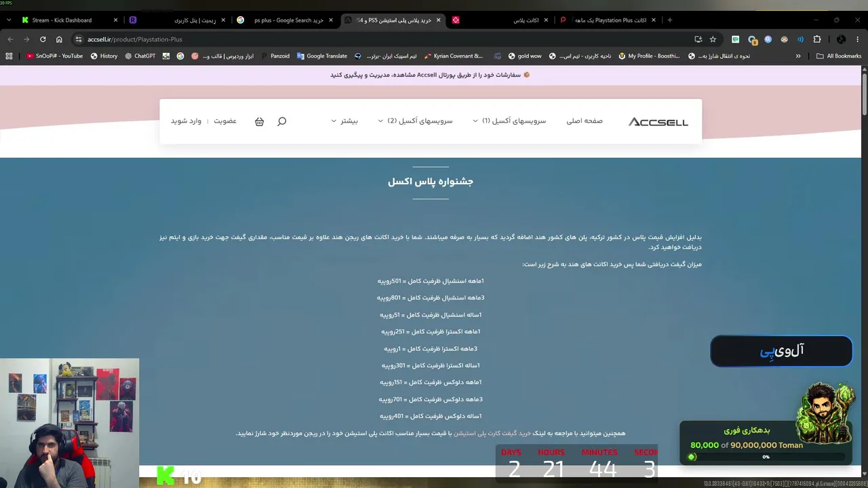Open the My Profile - Boosthi... bookmark
Viewport: 868px width, 488px height.
coord(649,56)
